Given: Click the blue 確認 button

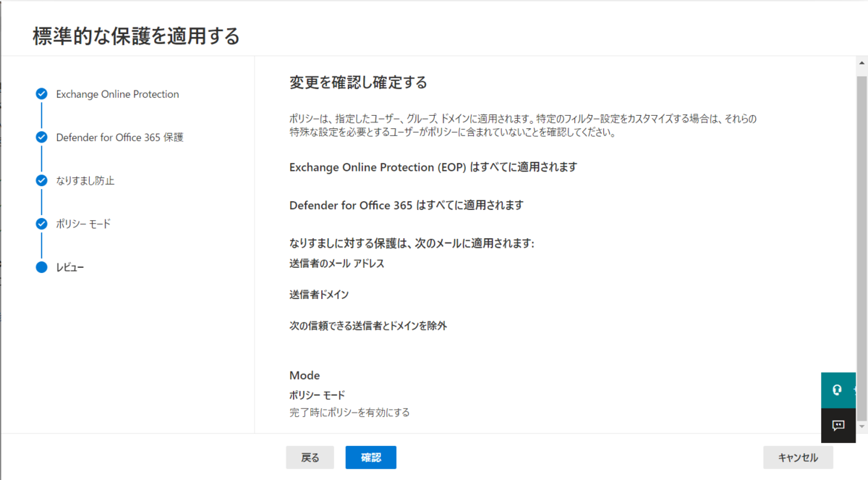Looking at the screenshot, I should (371, 458).
